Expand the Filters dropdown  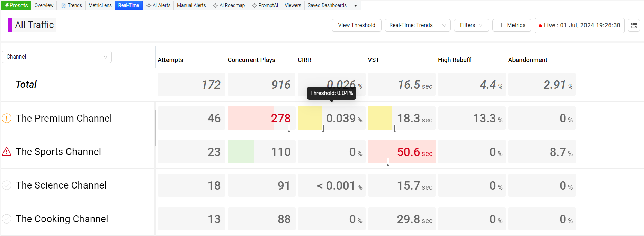pyautogui.click(x=471, y=25)
